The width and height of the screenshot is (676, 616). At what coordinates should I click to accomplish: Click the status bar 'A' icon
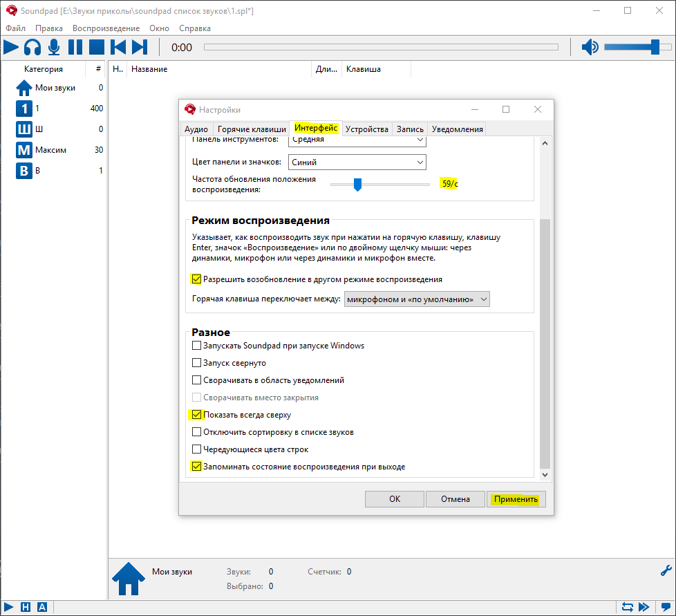(x=42, y=607)
